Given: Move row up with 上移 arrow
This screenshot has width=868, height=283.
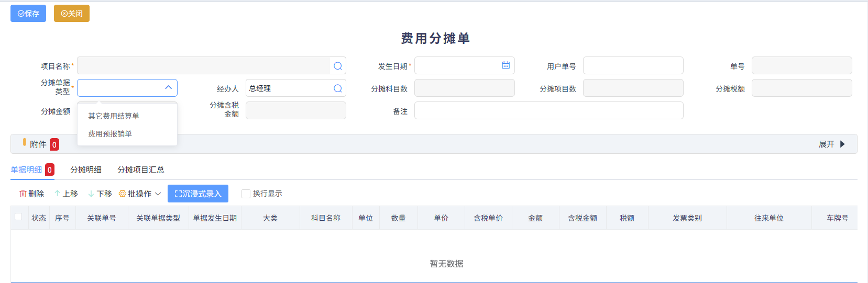Looking at the screenshot, I should click(x=57, y=194).
